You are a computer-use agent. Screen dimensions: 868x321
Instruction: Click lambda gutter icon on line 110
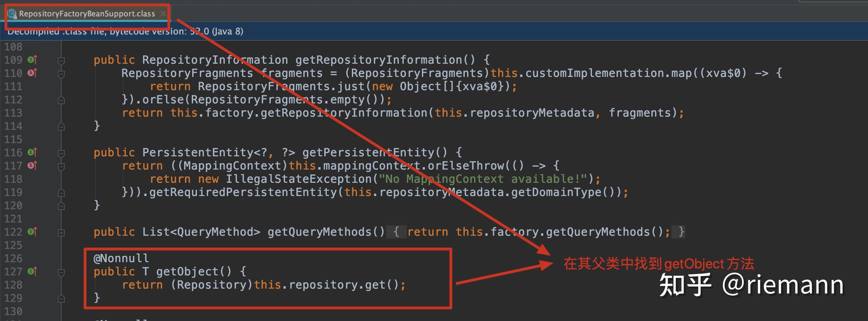tap(32, 73)
